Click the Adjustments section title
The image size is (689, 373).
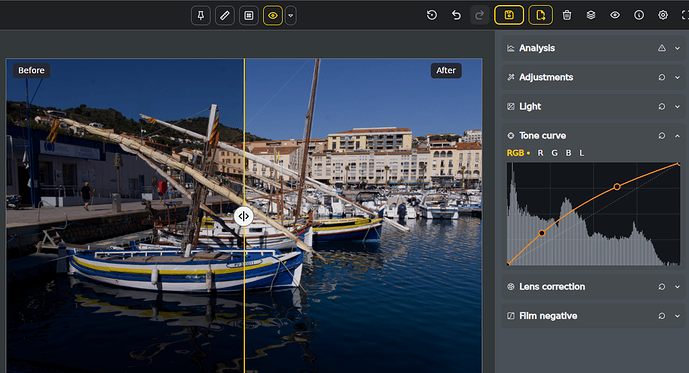546,77
